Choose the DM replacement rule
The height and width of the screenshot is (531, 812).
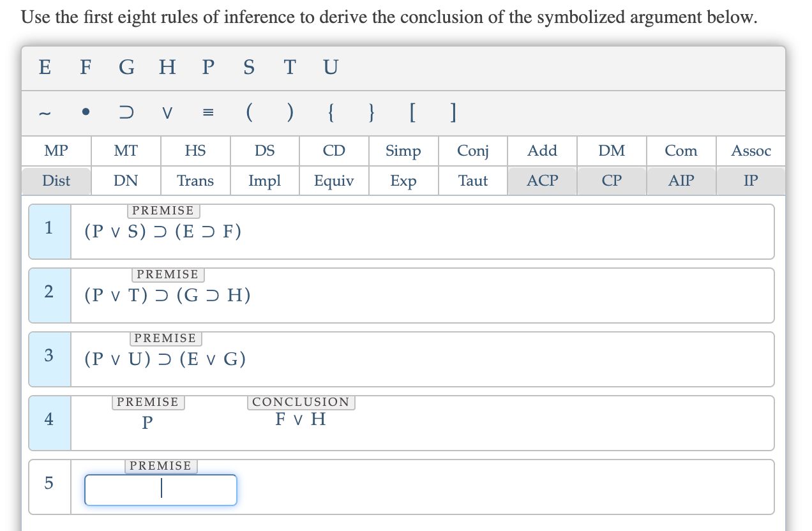click(x=612, y=151)
